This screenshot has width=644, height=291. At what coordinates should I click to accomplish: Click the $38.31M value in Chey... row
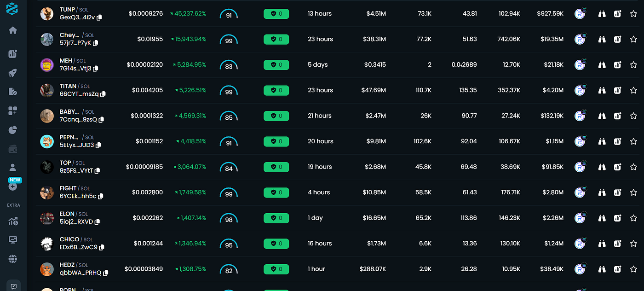[374, 39]
